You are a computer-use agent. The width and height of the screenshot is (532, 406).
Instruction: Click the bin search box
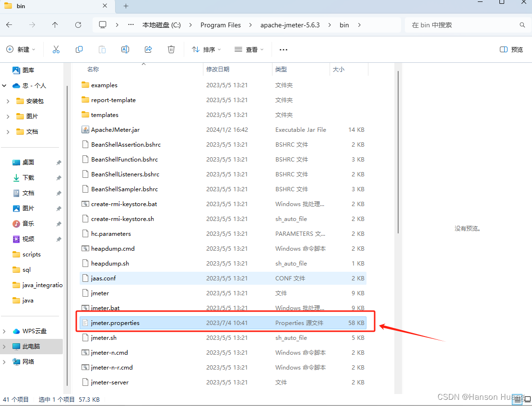(468, 24)
